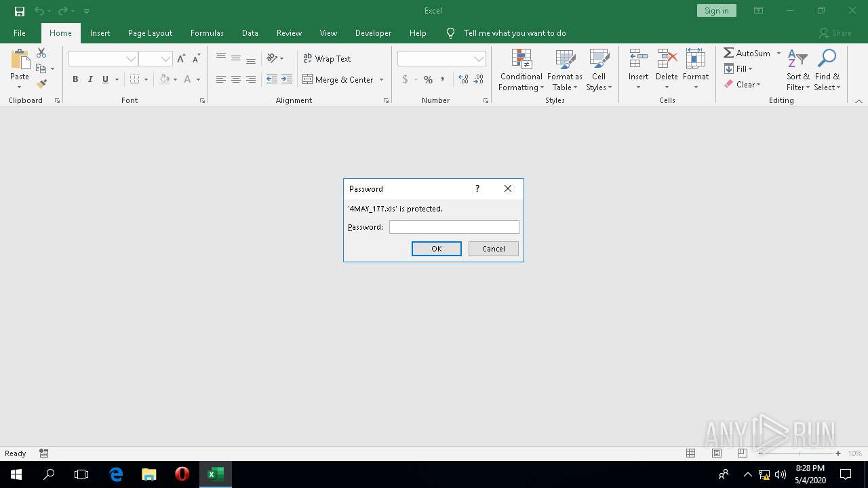868x488 pixels.
Task: Click Merge & Center button
Action: 338,79
